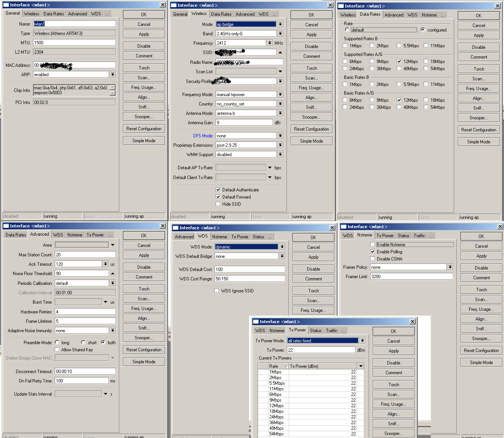Click Comment in the Framer Policy window
Image resolution: width=504 pixels, height=438 pixels.
(481, 278)
